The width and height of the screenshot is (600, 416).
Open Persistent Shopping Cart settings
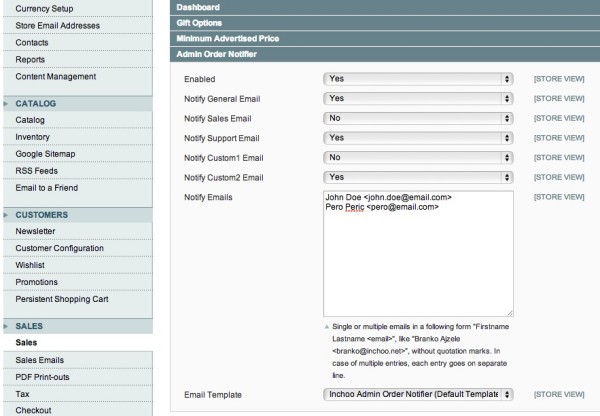pyautogui.click(x=62, y=299)
